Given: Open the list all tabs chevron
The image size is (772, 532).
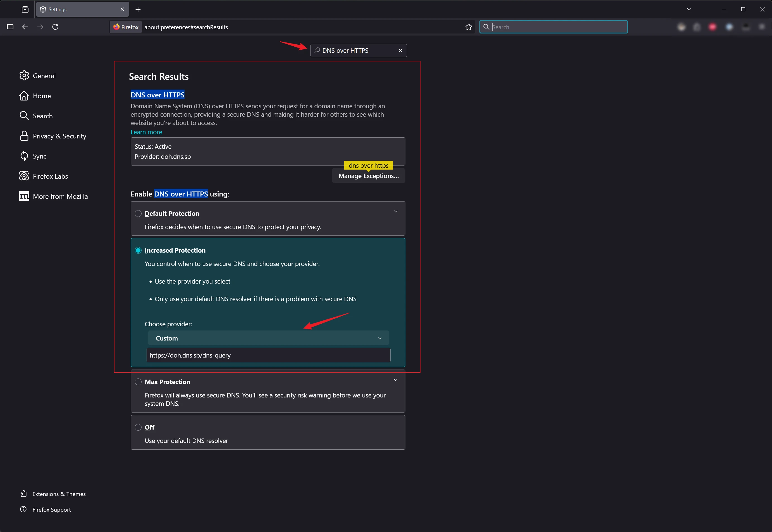Looking at the screenshot, I should [x=689, y=9].
